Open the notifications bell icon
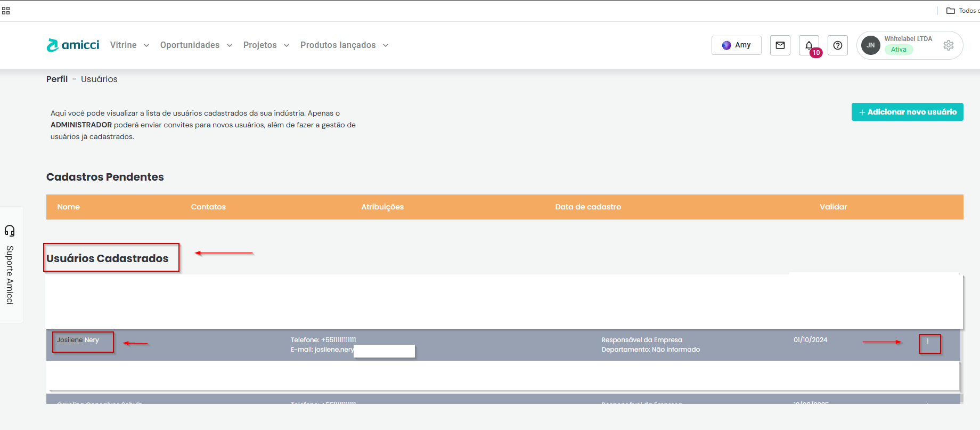The height and width of the screenshot is (430, 980). point(808,45)
